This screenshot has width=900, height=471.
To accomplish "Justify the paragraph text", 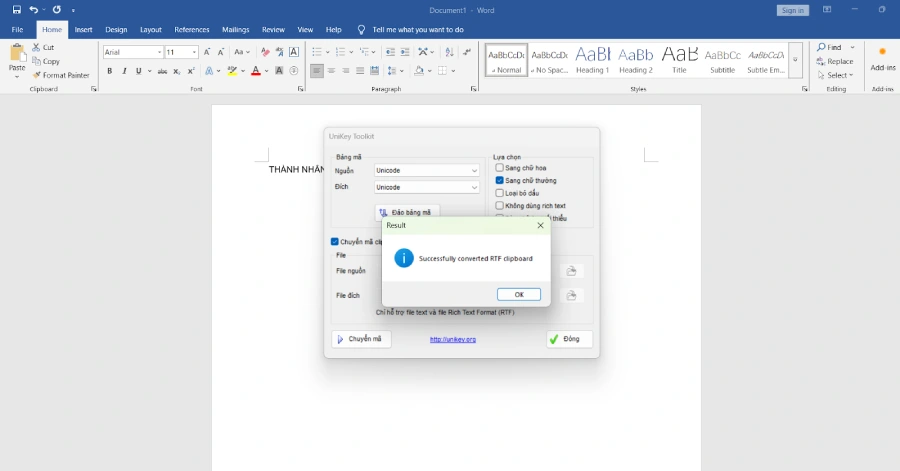I will [360, 71].
